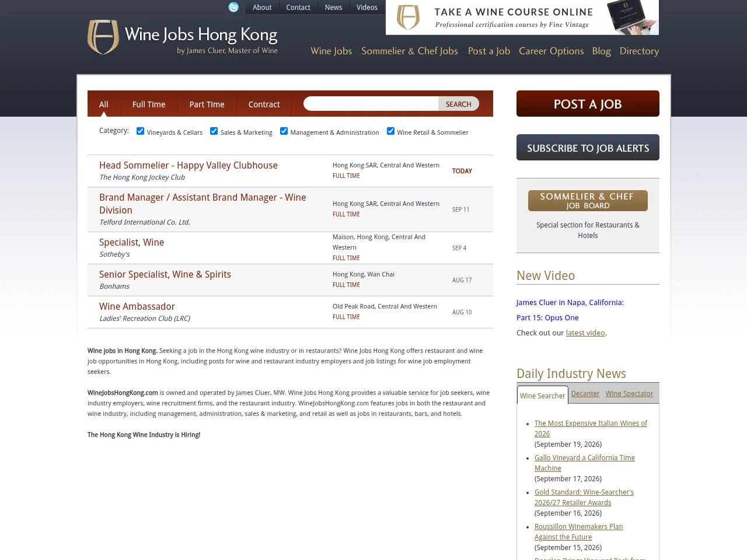Toggle Management & Administration checkbox

tap(284, 131)
